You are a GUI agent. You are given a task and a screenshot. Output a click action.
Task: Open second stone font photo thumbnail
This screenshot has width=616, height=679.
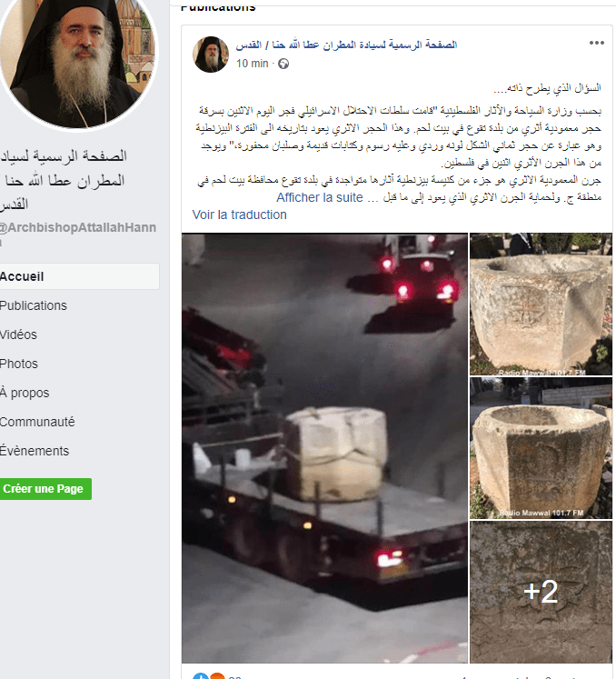coord(541,448)
